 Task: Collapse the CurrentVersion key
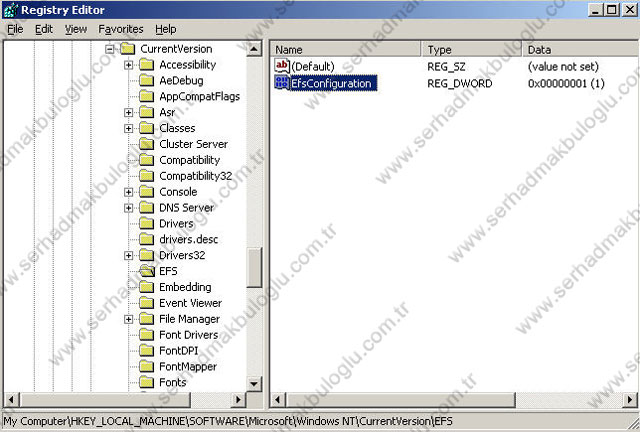click(x=109, y=49)
